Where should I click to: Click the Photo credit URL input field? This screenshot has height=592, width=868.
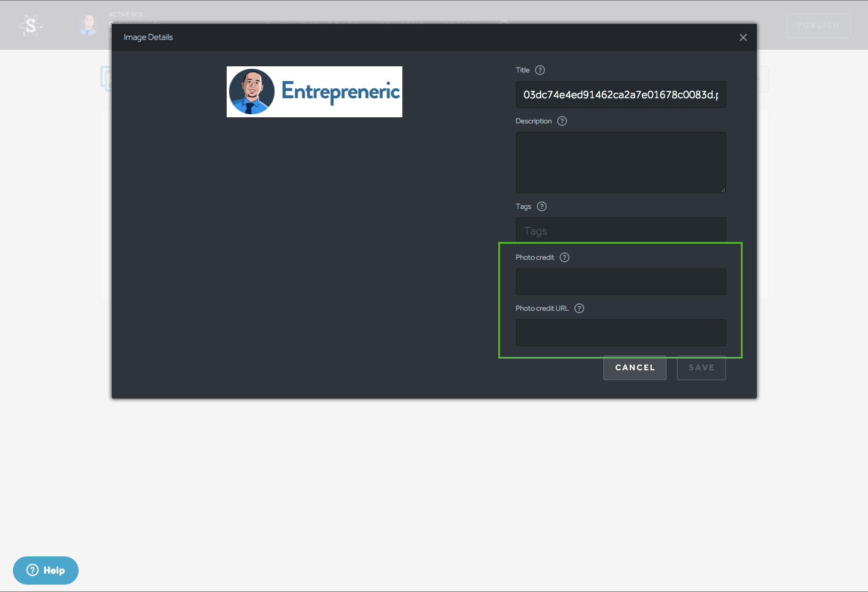[620, 333]
